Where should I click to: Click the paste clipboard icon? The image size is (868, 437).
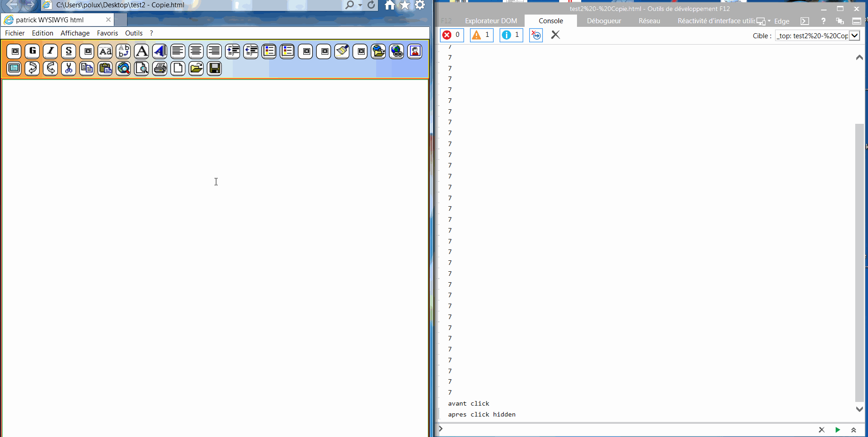tap(105, 68)
